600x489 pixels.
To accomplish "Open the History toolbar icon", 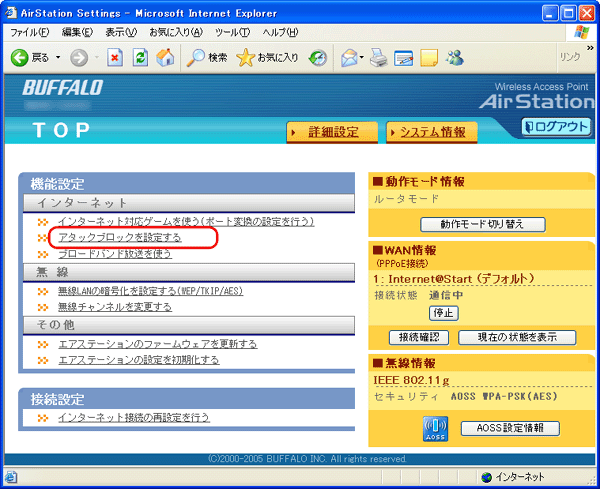I will point(318,58).
